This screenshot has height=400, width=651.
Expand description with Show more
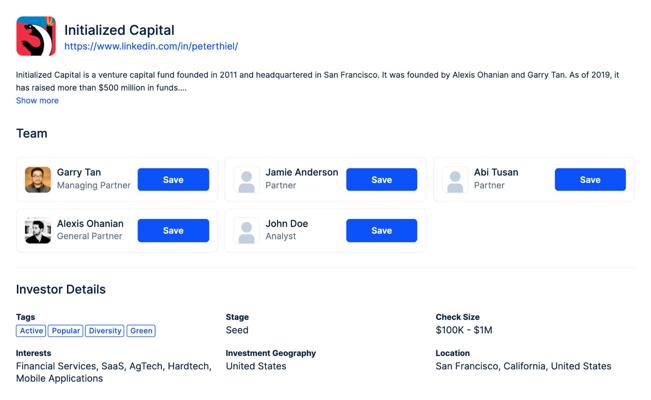click(37, 101)
